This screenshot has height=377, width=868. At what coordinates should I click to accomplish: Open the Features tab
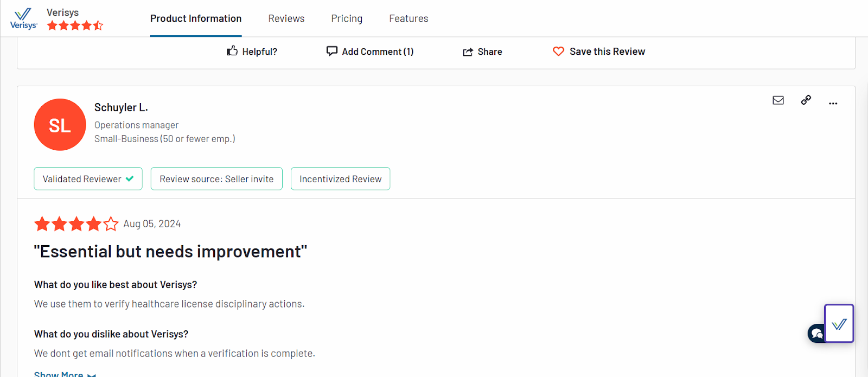tap(409, 18)
